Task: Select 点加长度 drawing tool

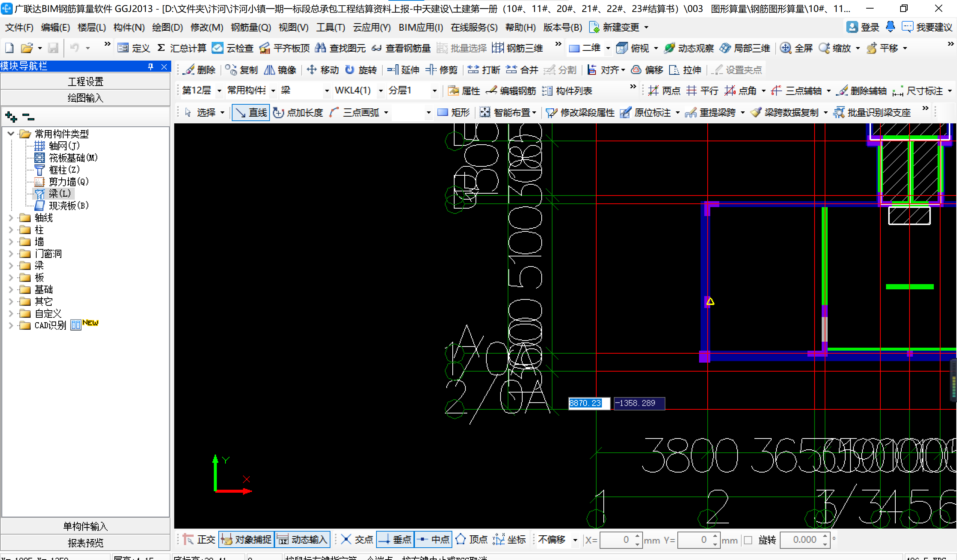Action: [x=298, y=113]
